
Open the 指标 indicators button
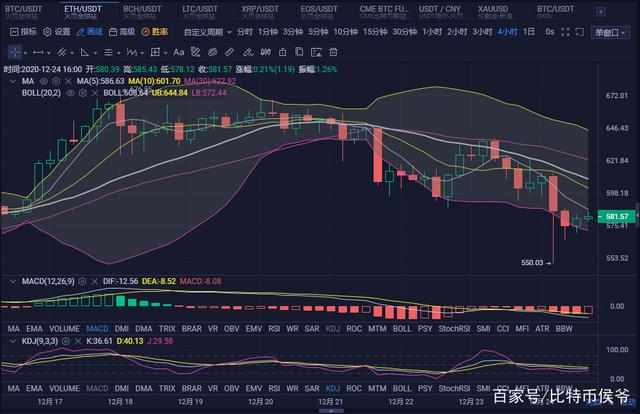23,32
